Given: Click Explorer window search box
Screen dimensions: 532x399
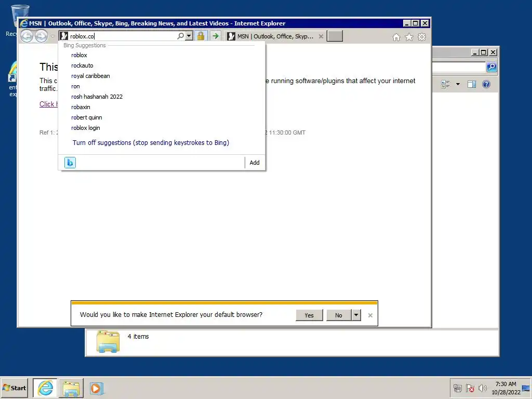Looking at the screenshot, I should [459, 67].
